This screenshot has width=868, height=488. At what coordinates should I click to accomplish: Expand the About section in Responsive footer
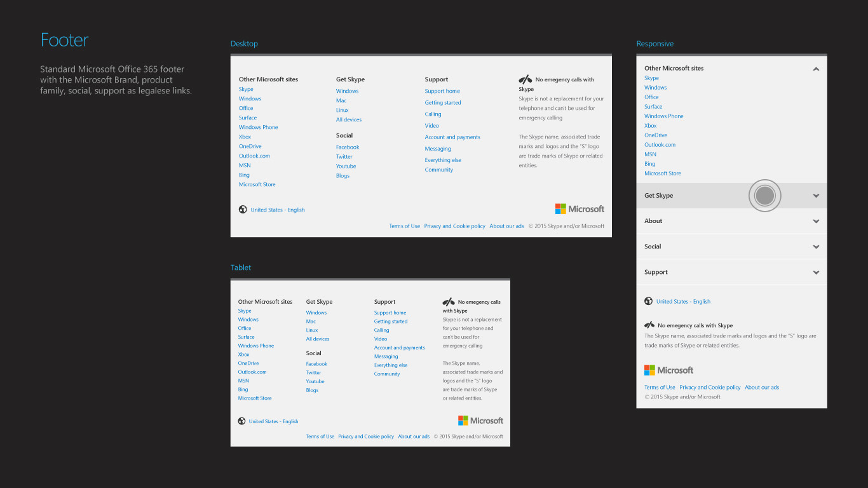[816, 221]
